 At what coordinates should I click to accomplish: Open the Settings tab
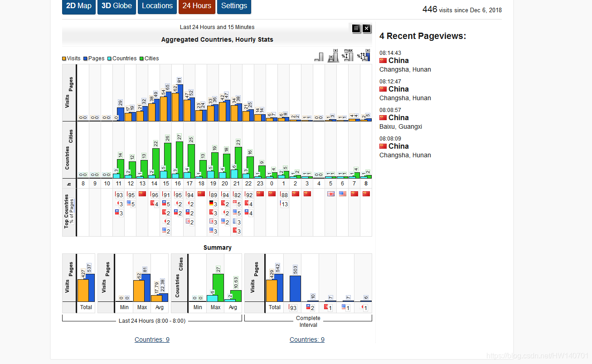(x=234, y=6)
